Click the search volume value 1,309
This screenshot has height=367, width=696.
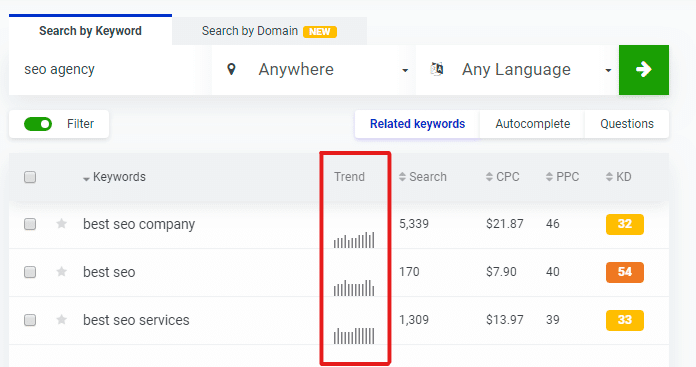pos(414,320)
